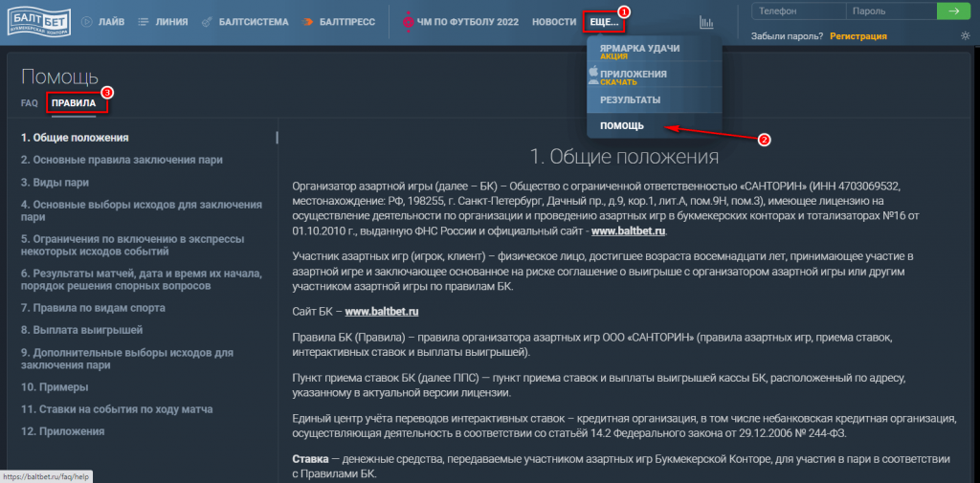Open Помощь from the dropdown menu

[x=621, y=125]
